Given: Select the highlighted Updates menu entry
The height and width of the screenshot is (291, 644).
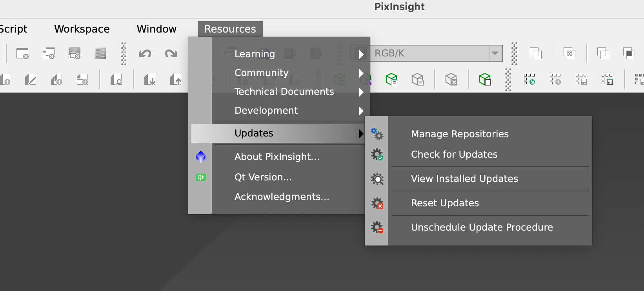Looking at the screenshot, I should (278, 133).
